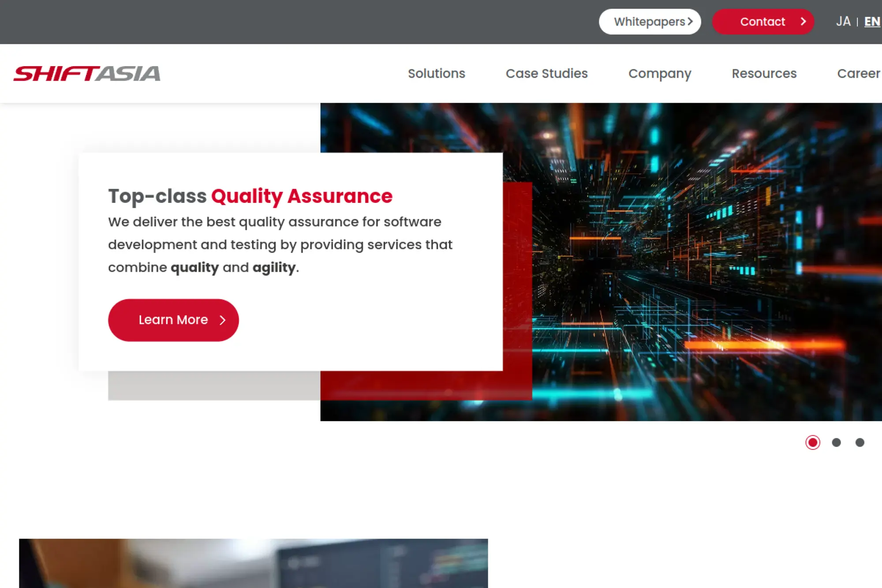This screenshot has width=882, height=588.
Task: Switch to the third carousel slide dot
Action: point(860,442)
